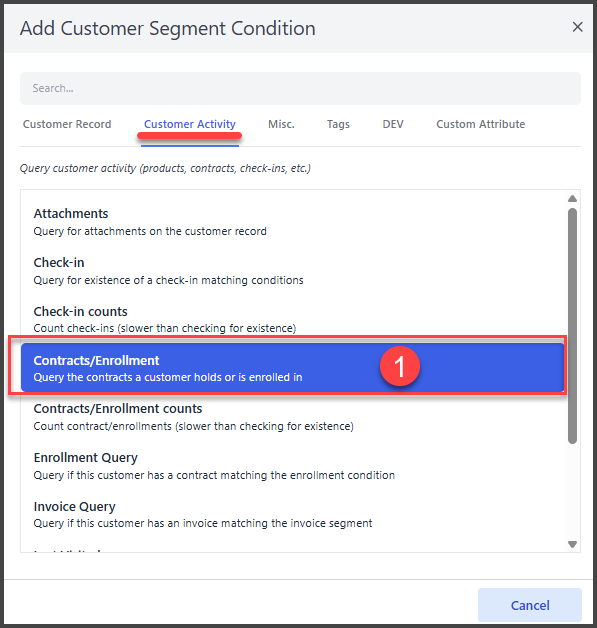Click the scrollbar down arrow

coord(572,544)
